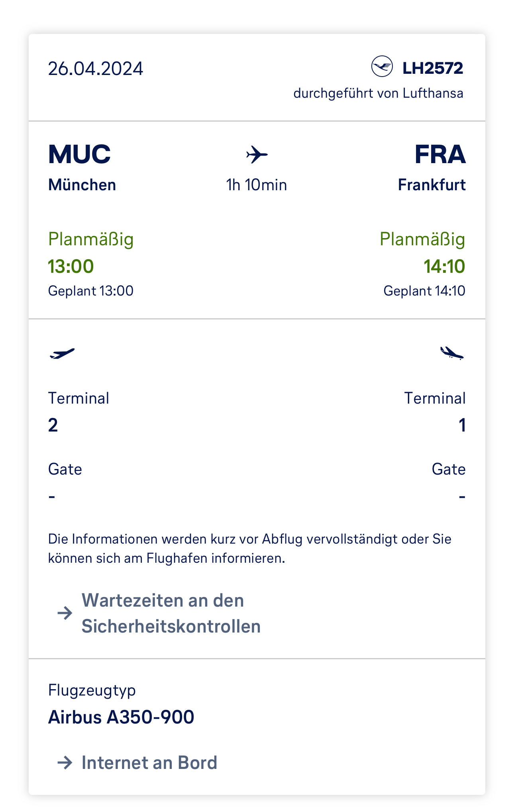Click the Lufthansa crane logo
514x812 pixels.
click(382, 67)
